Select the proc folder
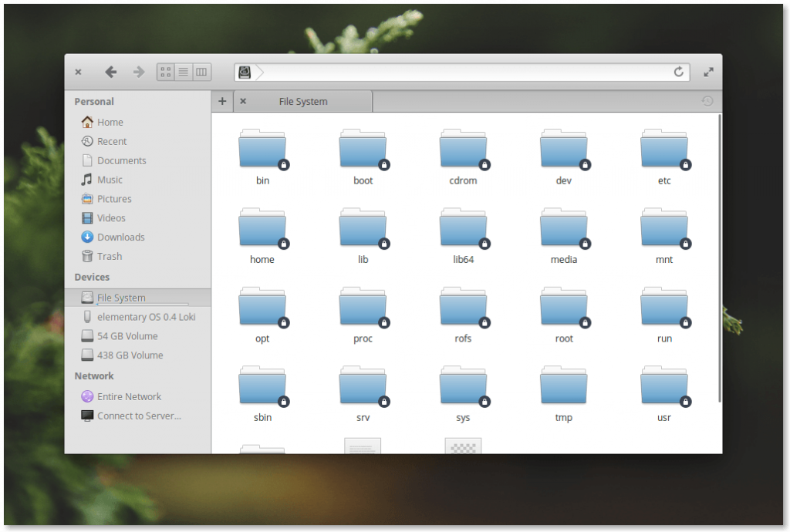Image resolution: width=790 pixels, height=532 pixels. (363, 315)
